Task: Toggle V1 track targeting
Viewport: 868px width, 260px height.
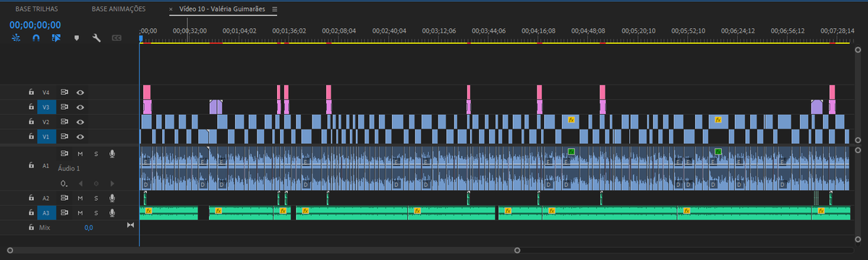Action: [x=46, y=136]
